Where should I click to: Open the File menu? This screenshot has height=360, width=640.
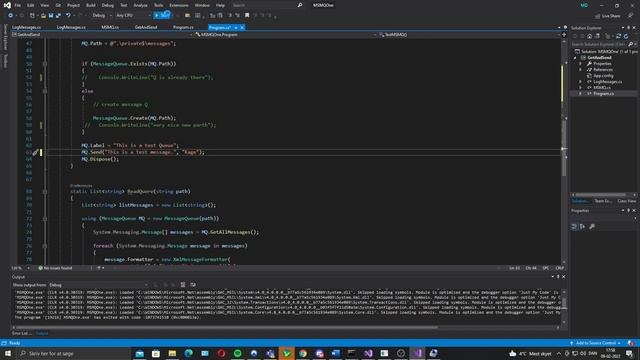coord(18,5)
